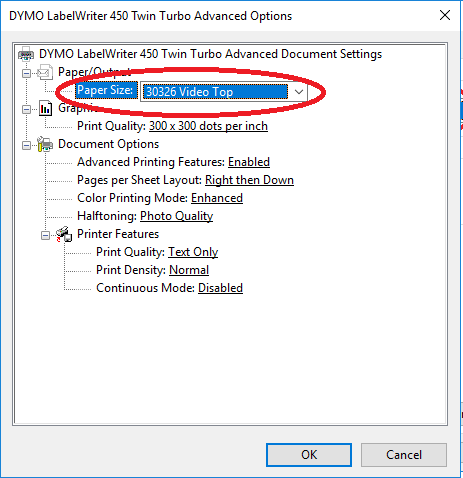The image size is (463, 478).
Task: Click Color Printing Mode Enhanced value
Action: pos(217,198)
